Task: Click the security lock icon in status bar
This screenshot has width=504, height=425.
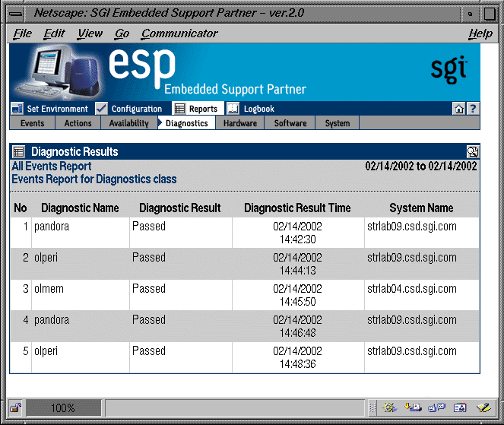Action: [x=16, y=408]
